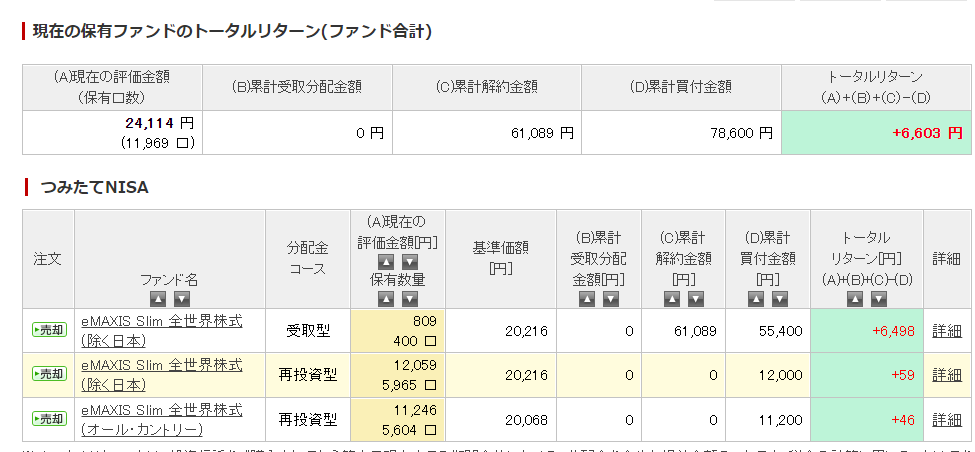Sort (C) cumulative redemption amount ascending
This screenshot has height=452, width=975.
672,299
